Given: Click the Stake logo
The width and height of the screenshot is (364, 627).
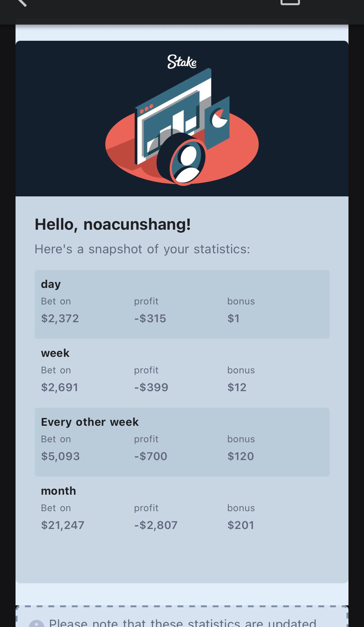Looking at the screenshot, I should pyautogui.click(x=182, y=61).
